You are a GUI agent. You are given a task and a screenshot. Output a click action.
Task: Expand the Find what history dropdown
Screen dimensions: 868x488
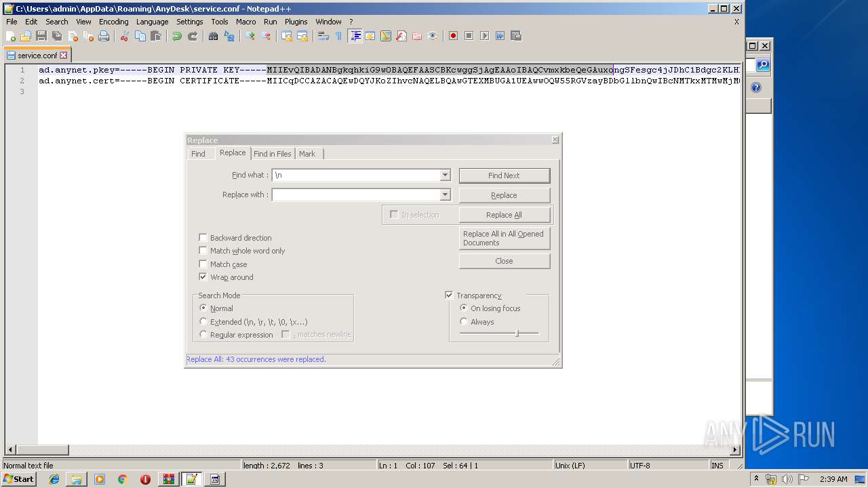pos(445,175)
